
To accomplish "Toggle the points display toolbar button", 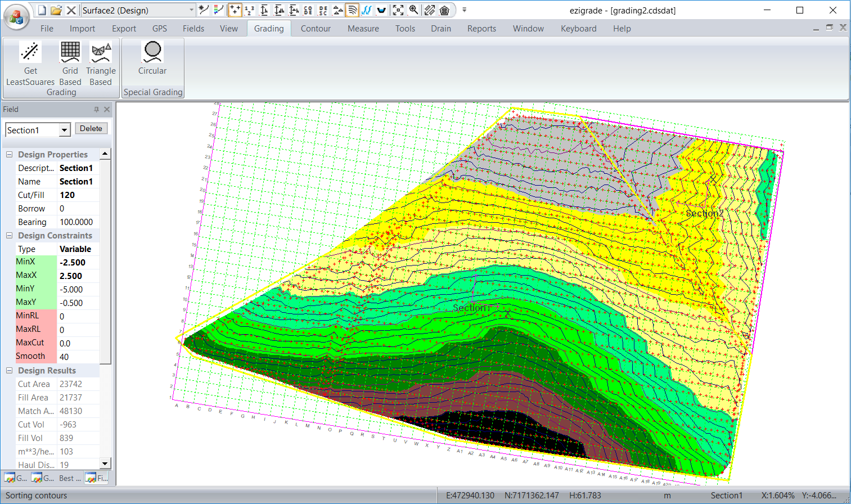I will [x=235, y=10].
